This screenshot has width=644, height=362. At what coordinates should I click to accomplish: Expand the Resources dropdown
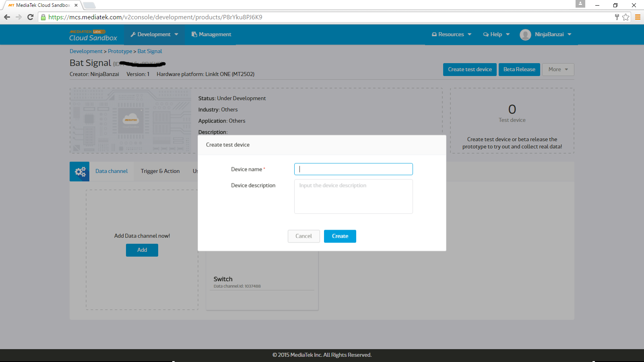click(x=452, y=35)
